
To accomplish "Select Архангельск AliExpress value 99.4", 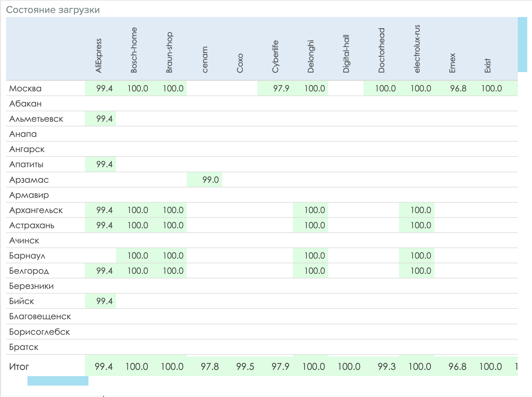I will tap(104, 210).
